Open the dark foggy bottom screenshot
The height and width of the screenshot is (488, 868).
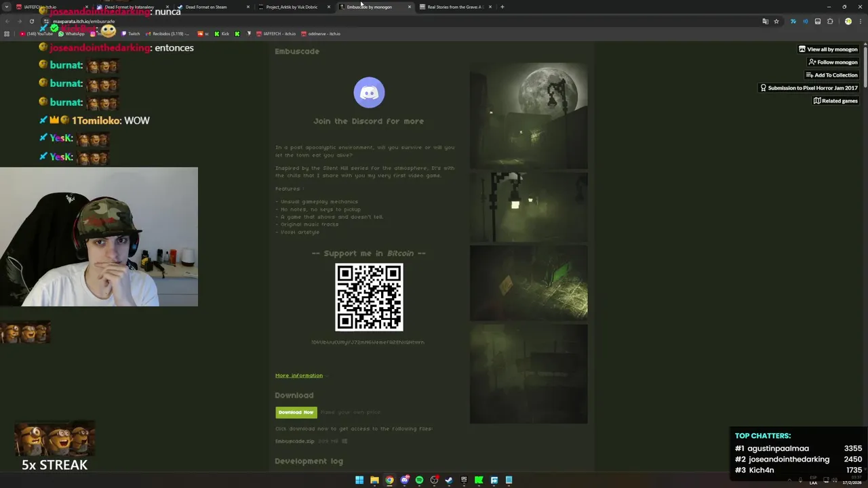(528, 373)
